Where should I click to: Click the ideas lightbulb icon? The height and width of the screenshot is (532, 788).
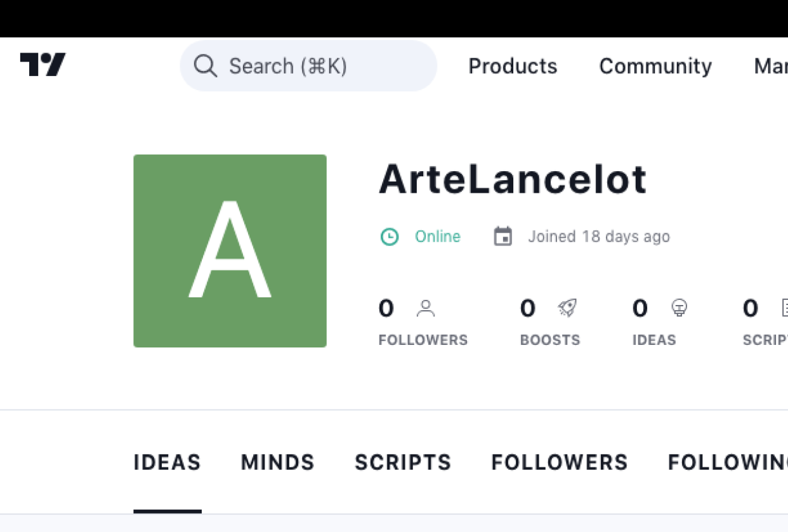coord(679,309)
